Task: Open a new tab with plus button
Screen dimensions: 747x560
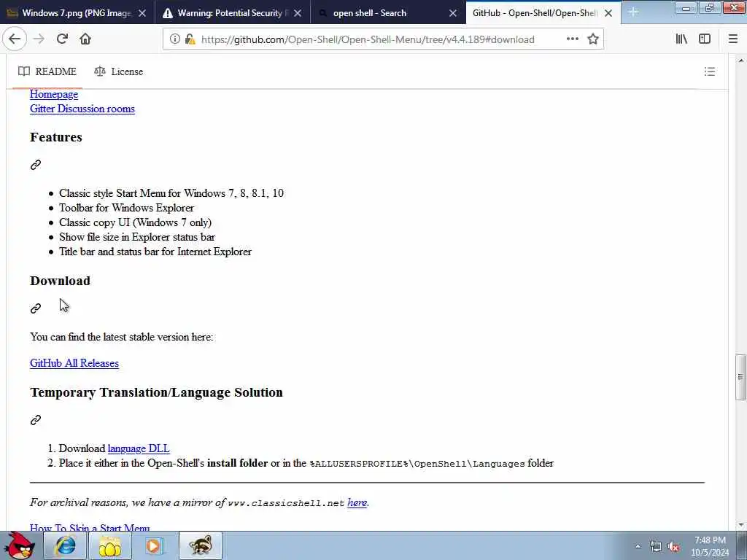Action: (x=633, y=12)
